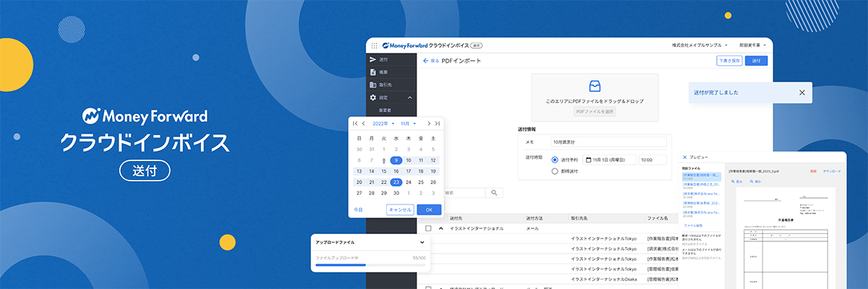The width and height of the screenshot is (868, 289).
Task: Jump to first month in calendar
Action: [354, 124]
